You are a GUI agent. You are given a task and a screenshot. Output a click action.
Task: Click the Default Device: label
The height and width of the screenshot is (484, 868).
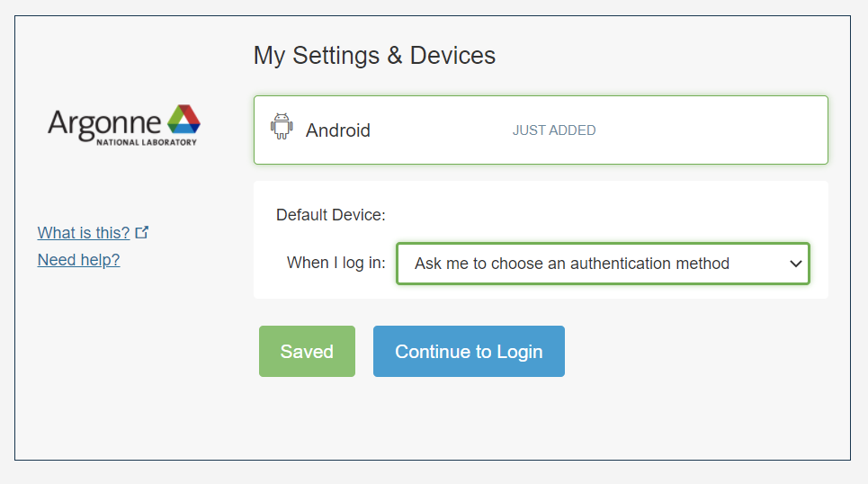(330, 215)
